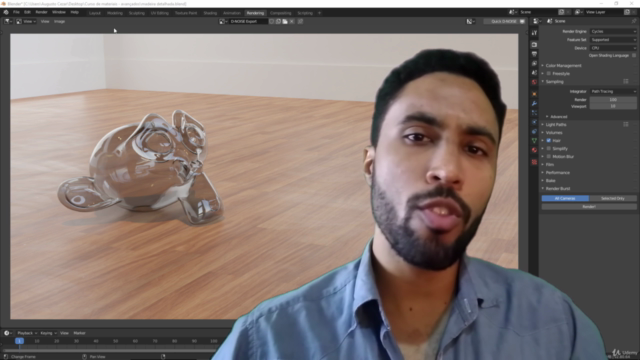Screen dimensions: 640x360
Task: Open the Material properties tab
Action: [x=534, y=150]
